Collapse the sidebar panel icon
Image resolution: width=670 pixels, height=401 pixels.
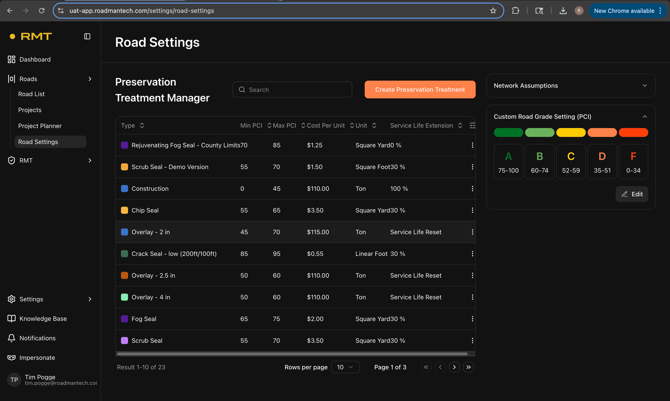tap(87, 36)
